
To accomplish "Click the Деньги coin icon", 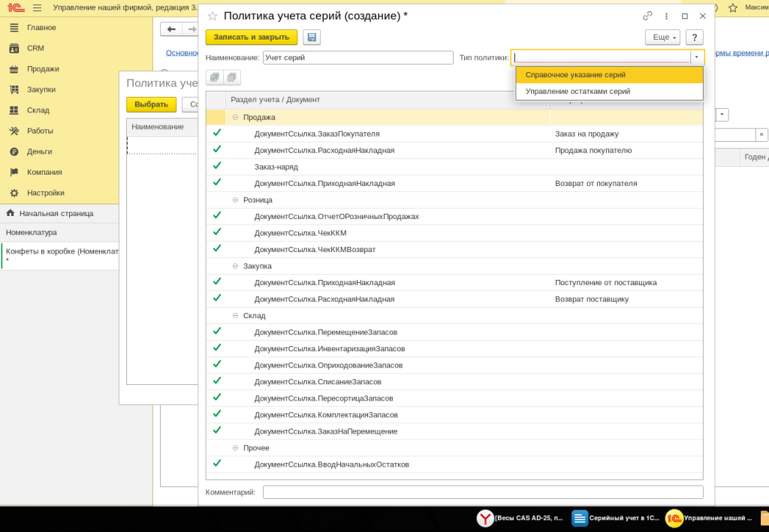I will click(14, 152).
